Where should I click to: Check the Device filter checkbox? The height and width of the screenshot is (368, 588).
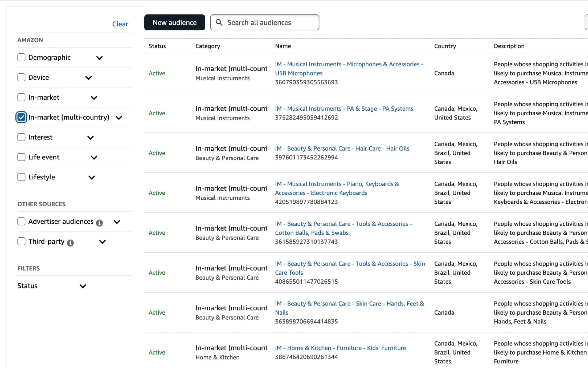coord(21,77)
